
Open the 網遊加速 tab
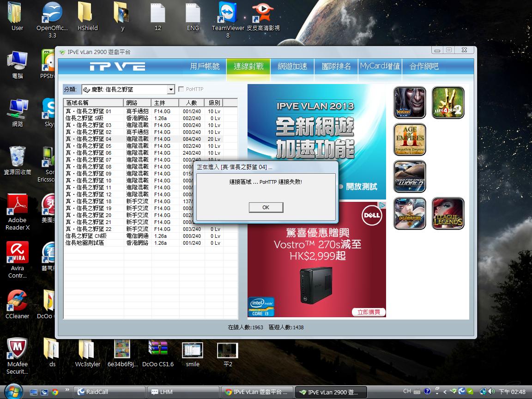click(x=292, y=66)
